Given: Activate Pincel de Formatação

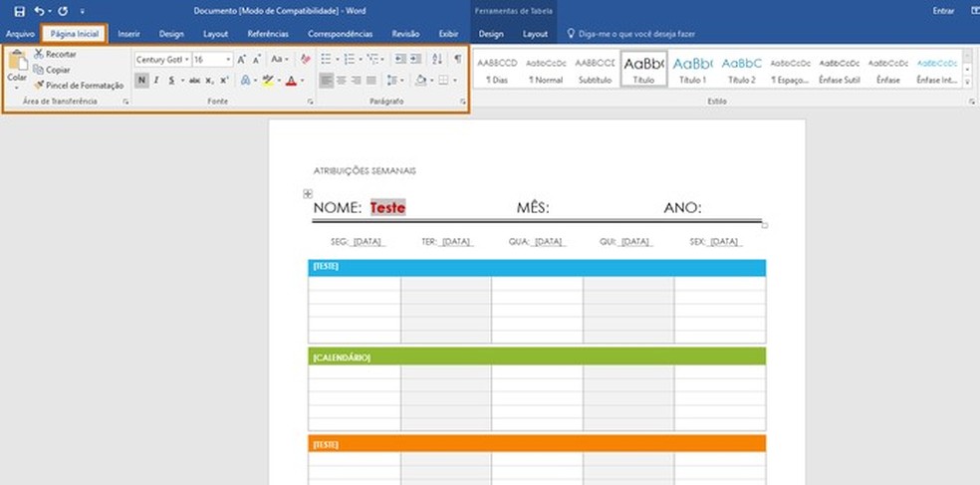Looking at the screenshot, I should click(x=79, y=85).
